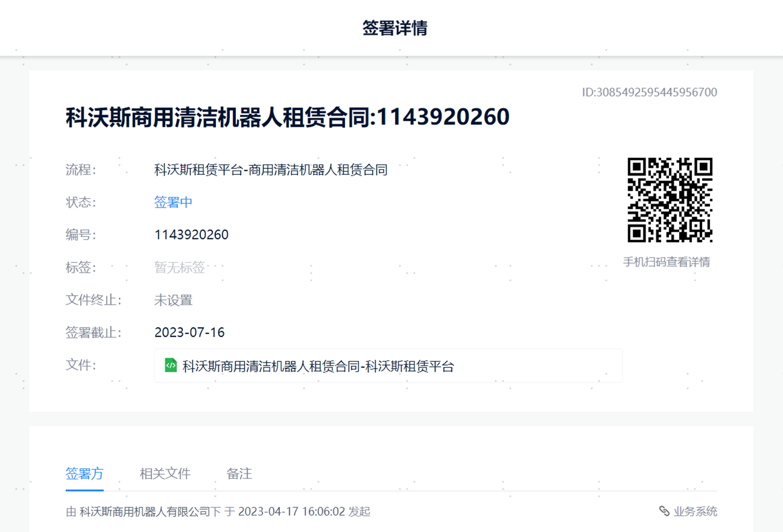The height and width of the screenshot is (532, 783).
Task: Click the 手机扫码查看详情 caption
Action: (x=667, y=262)
